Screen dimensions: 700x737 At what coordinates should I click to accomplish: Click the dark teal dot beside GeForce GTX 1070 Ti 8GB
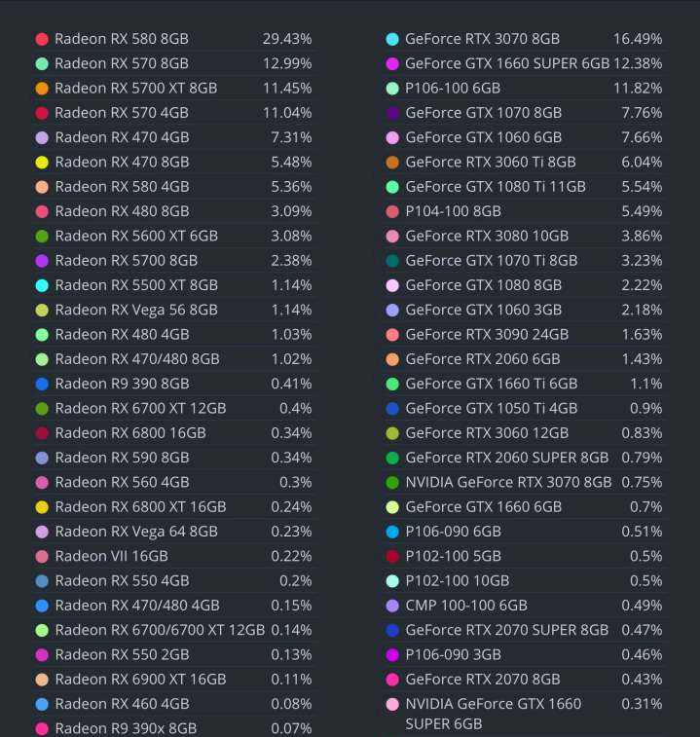click(392, 261)
